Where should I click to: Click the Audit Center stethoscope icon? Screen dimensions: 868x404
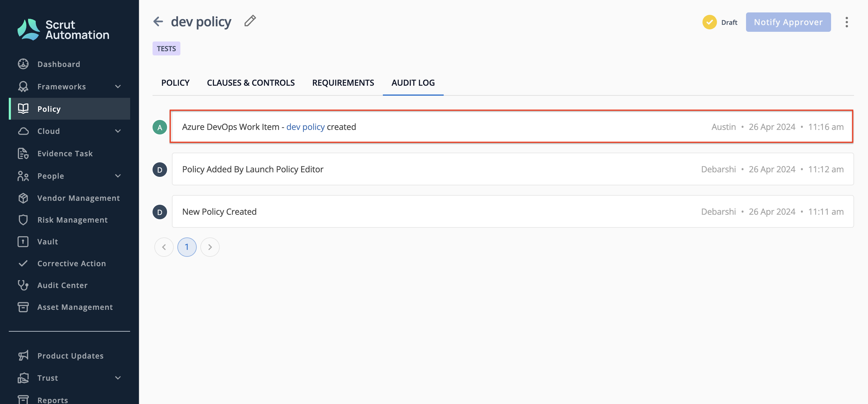coord(23,285)
